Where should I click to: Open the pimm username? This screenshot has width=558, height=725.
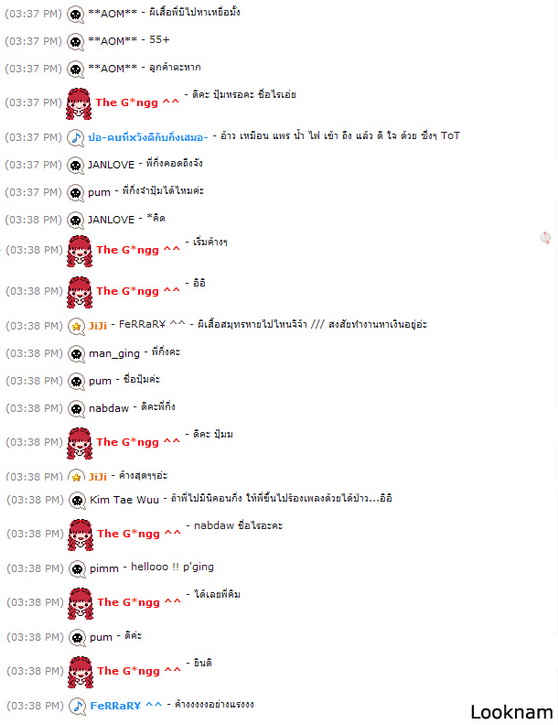pos(104,569)
